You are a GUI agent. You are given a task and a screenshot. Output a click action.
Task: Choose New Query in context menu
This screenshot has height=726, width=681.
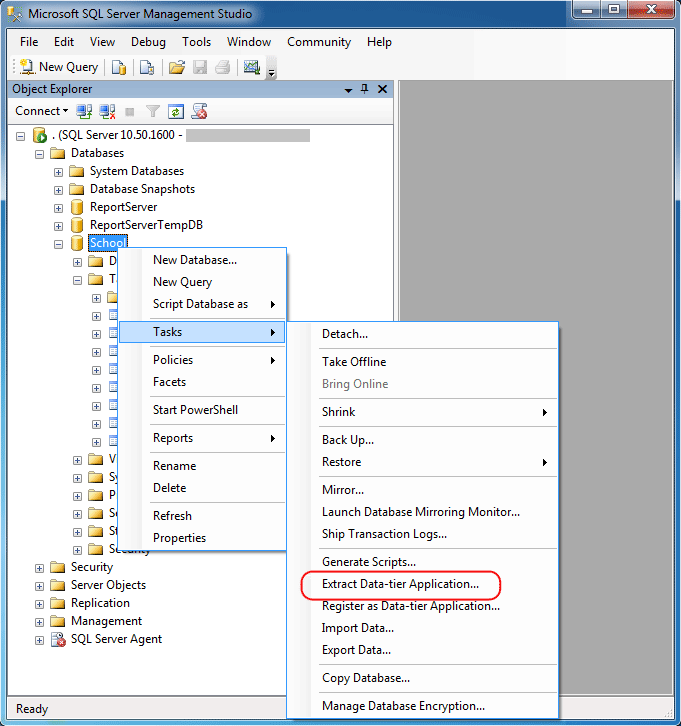pos(202,282)
